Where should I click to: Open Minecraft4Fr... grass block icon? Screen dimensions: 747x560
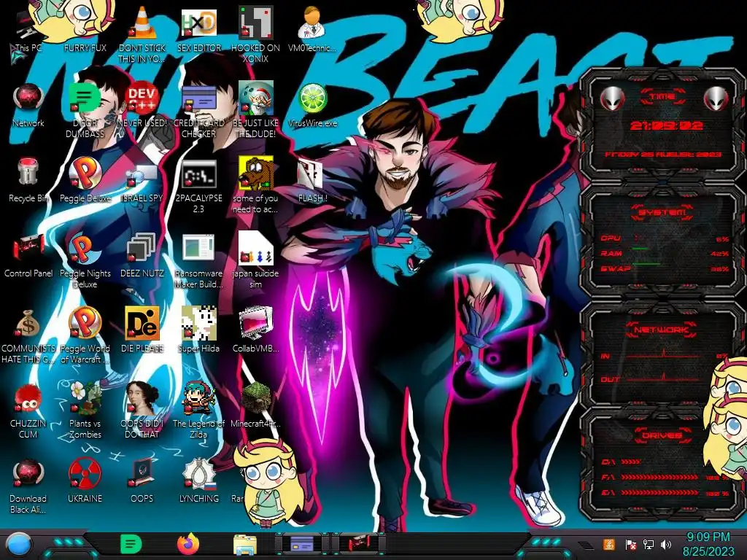point(256,398)
